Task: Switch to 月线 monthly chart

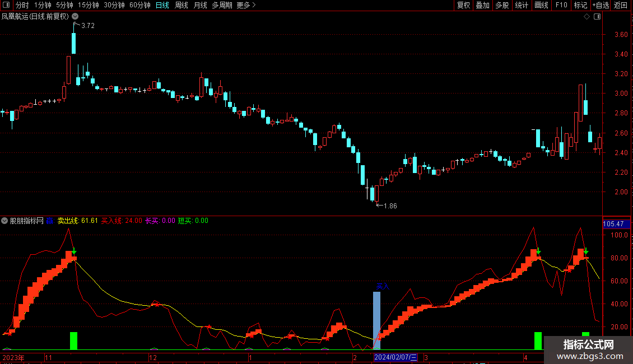Action: pyautogui.click(x=200, y=5)
